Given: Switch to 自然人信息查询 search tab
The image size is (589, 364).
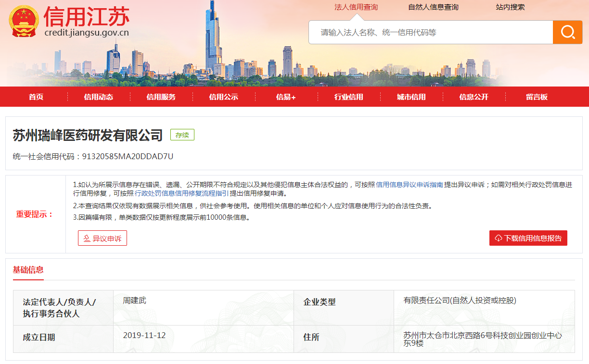Looking at the screenshot, I should coord(433,7).
